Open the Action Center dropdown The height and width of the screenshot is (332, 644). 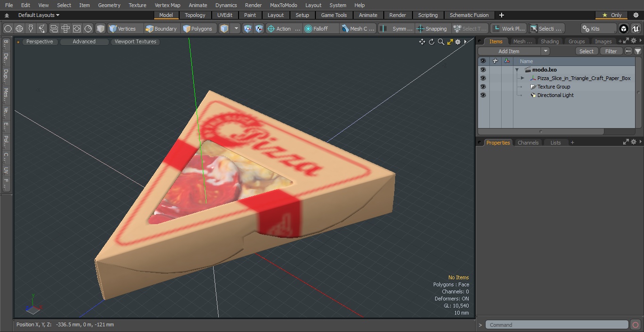point(284,29)
